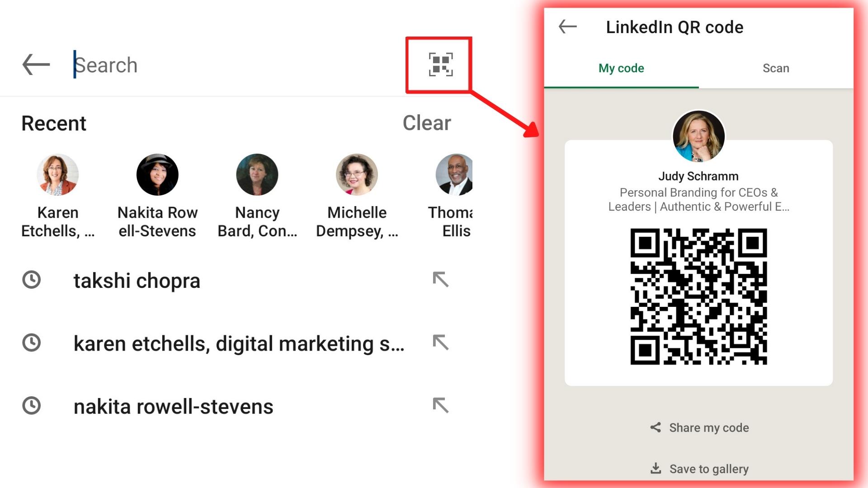
Task: Tap Judy Schramm's profile picture
Action: [698, 136]
